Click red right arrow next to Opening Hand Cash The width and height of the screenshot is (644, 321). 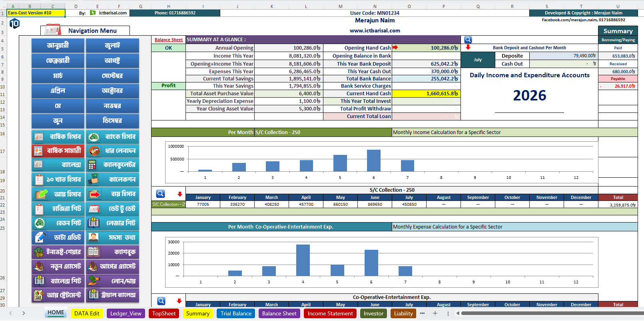395,47
